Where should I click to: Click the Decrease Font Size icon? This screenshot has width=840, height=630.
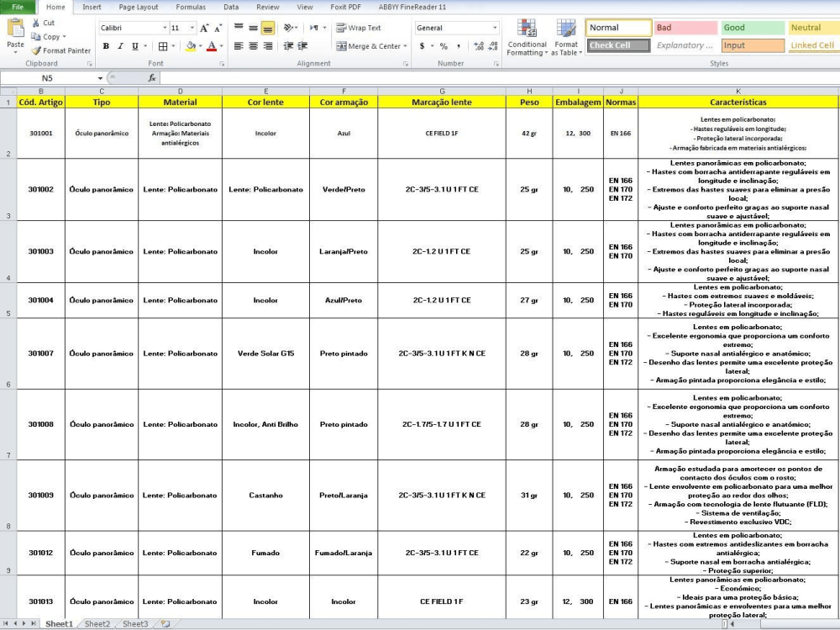pos(218,28)
